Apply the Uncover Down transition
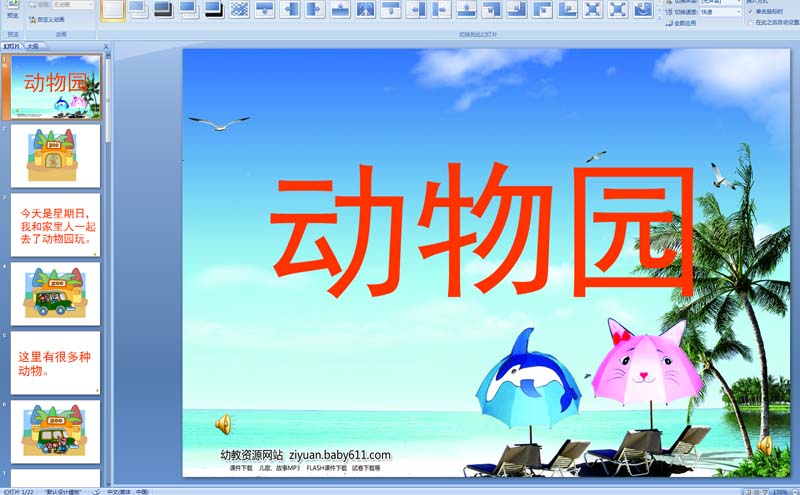Screen dimensions: 800x495 tap(391, 9)
